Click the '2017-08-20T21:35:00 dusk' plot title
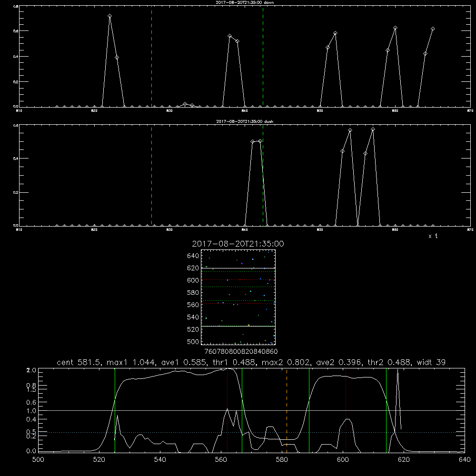The height and width of the screenshot is (476, 476). tap(245, 121)
